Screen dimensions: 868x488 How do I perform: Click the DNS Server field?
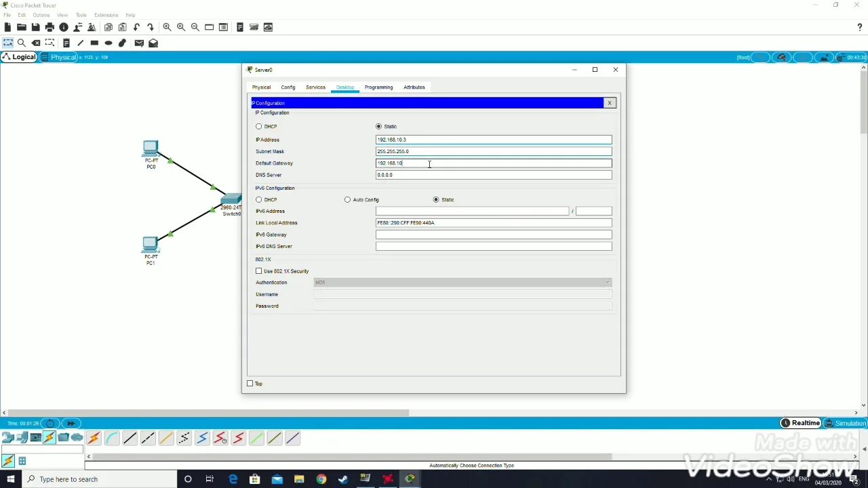pyautogui.click(x=494, y=175)
